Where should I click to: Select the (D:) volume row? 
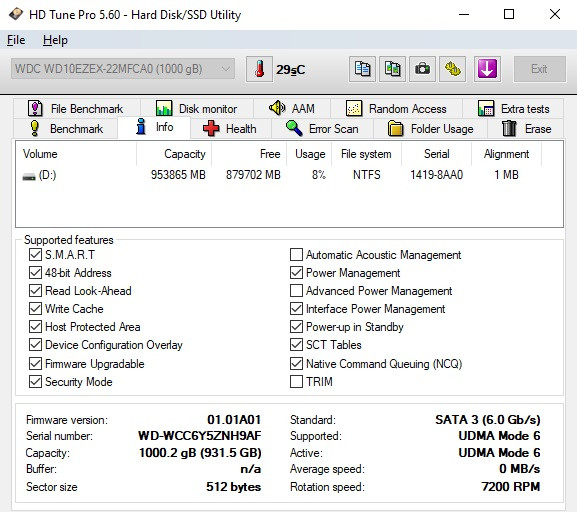[289, 175]
